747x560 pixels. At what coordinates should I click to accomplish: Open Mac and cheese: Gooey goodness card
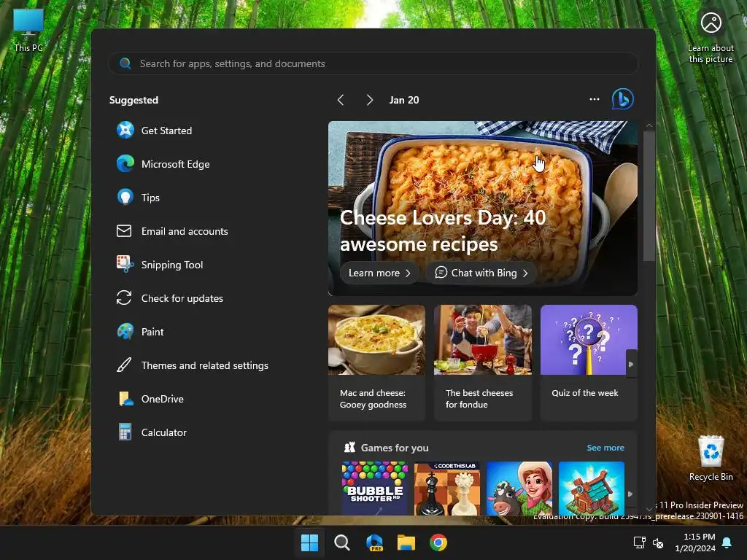tap(376, 363)
